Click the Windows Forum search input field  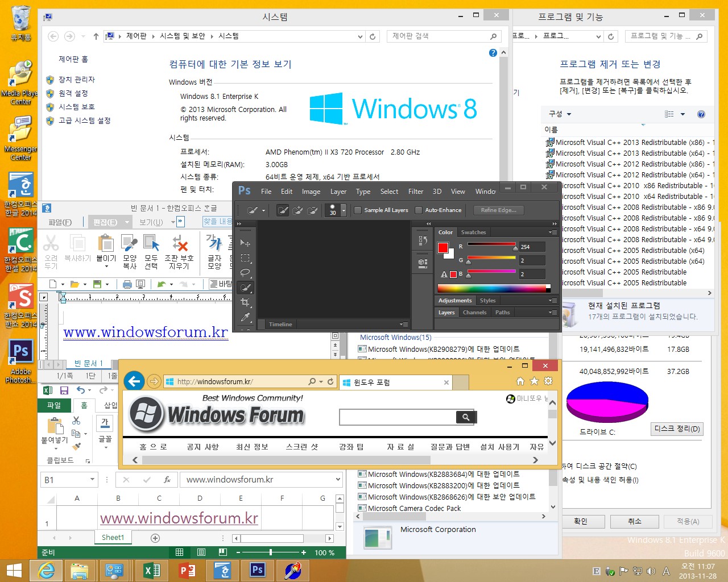[398, 417]
